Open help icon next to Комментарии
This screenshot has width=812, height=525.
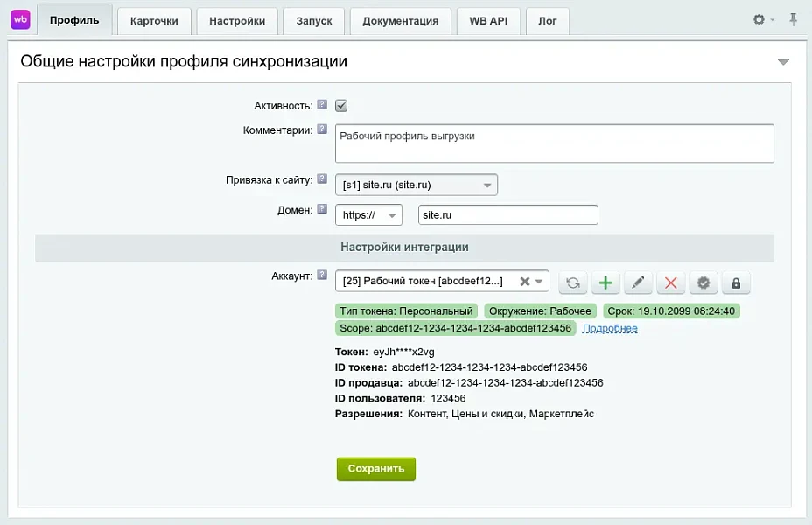pyautogui.click(x=322, y=129)
